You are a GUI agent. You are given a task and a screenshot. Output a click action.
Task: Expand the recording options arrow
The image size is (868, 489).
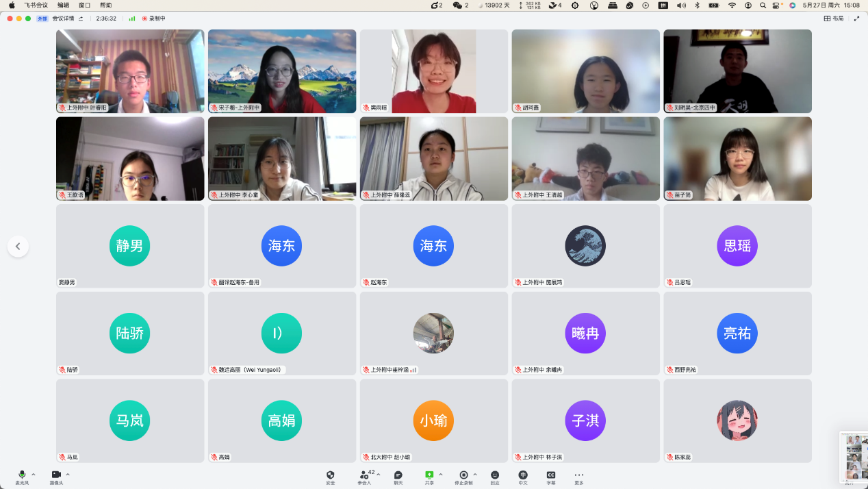click(x=475, y=475)
